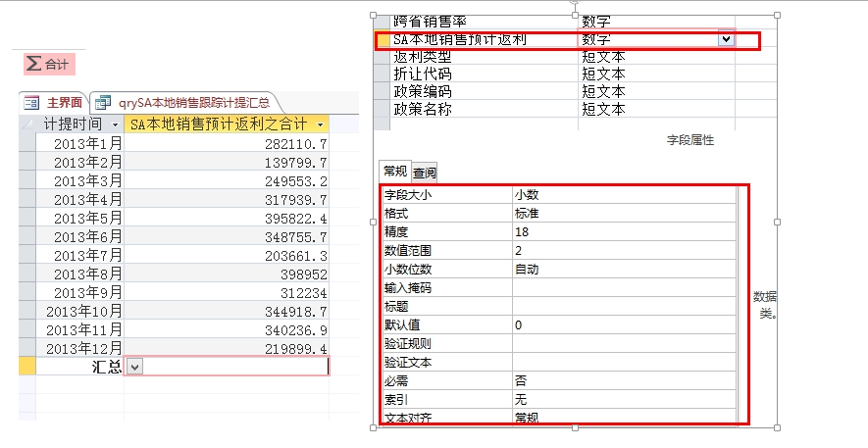Select the 常规 properties tab

[x=395, y=172]
